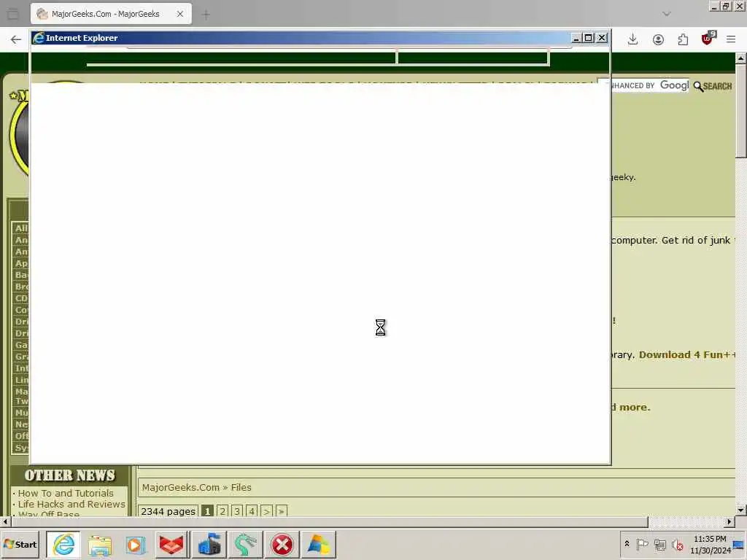Image resolution: width=747 pixels, height=560 pixels.
Task: Click the Action Center flag tray icon
Action: [642, 544]
